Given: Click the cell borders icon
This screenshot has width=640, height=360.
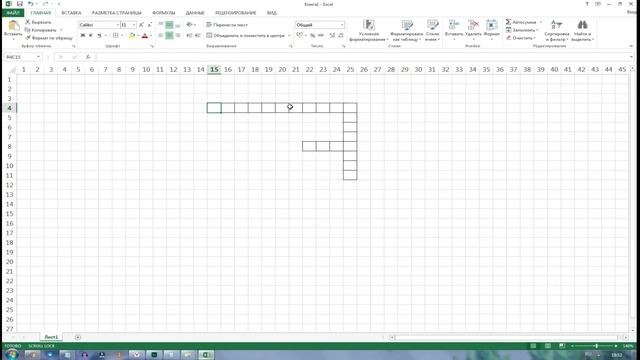Looking at the screenshot, I should [x=116, y=36].
